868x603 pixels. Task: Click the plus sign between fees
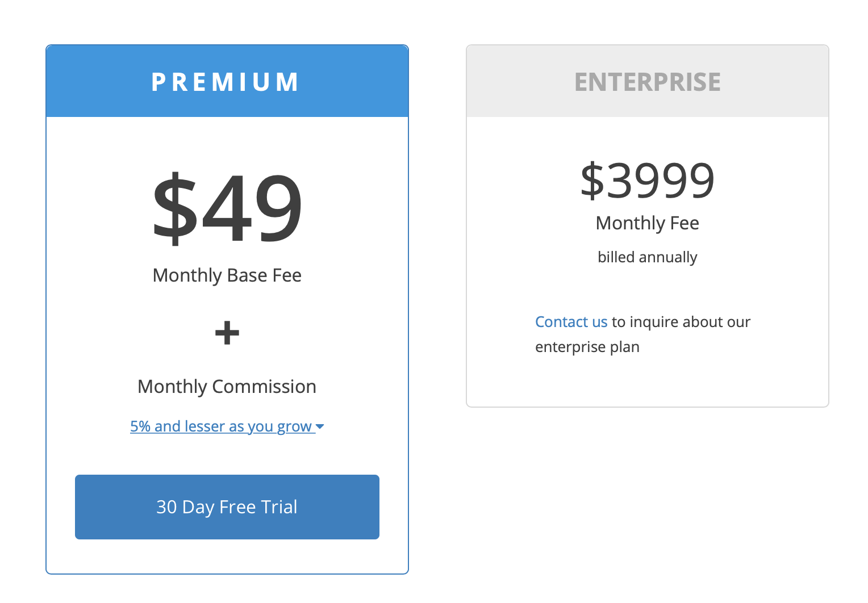pyautogui.click(x=227, y=333)
